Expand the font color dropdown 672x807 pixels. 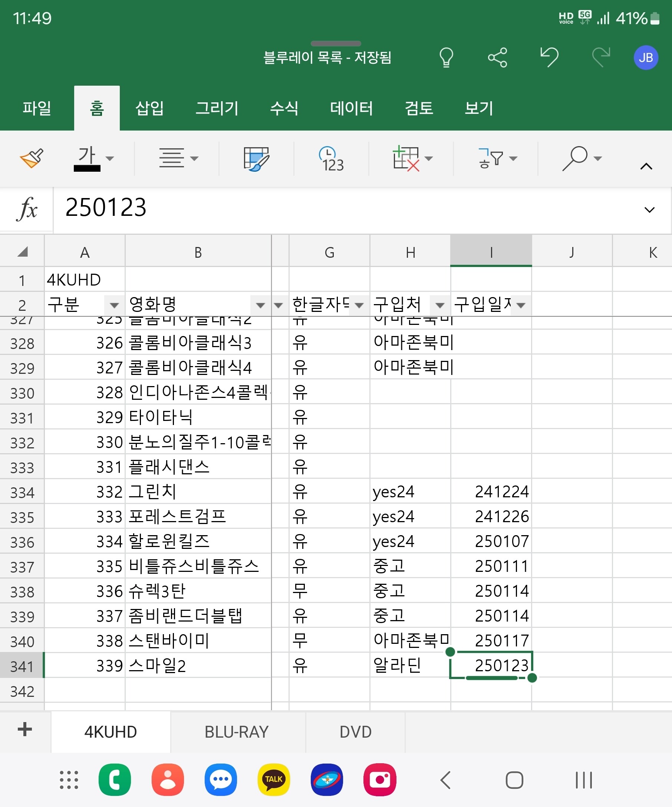point(110,158)
